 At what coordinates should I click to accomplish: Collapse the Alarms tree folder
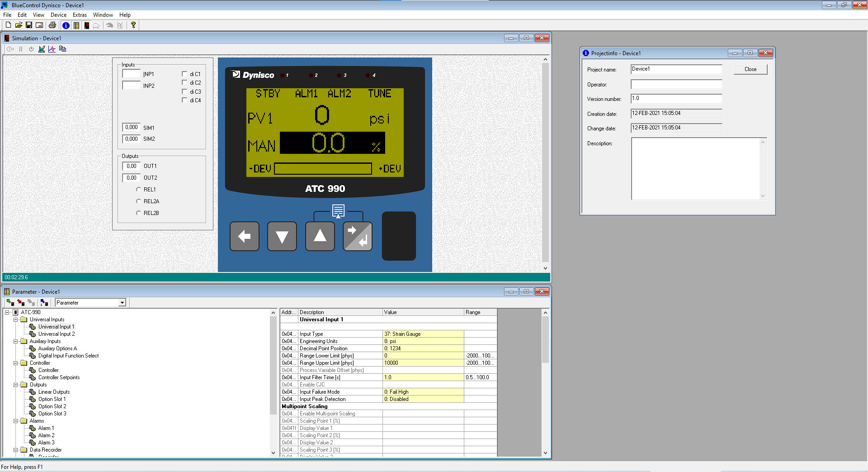tap(16, 421)
